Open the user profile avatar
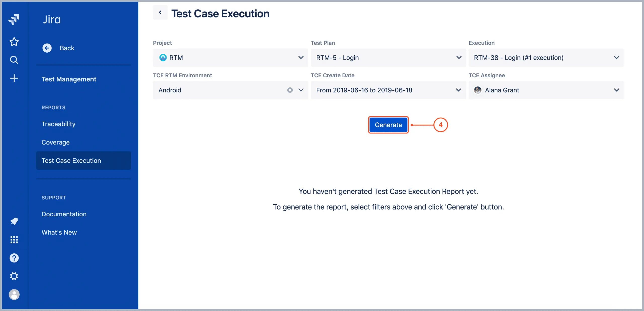 tap(14, 294)
